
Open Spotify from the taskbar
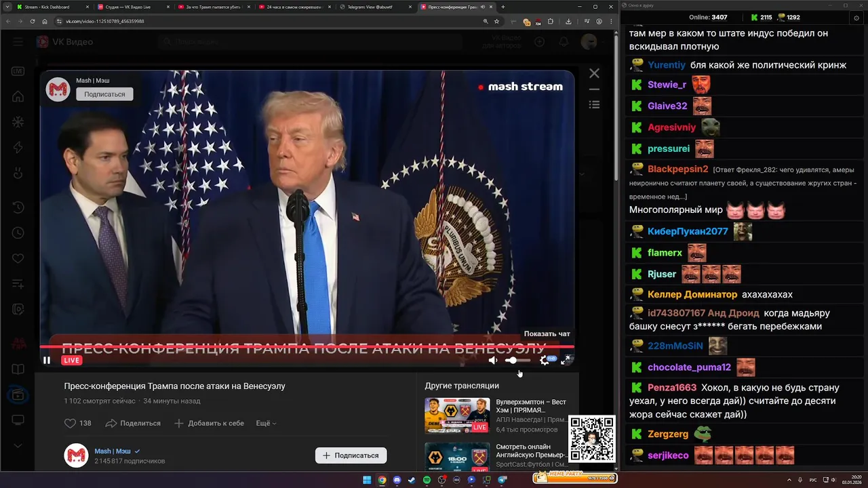coord(427,480)
